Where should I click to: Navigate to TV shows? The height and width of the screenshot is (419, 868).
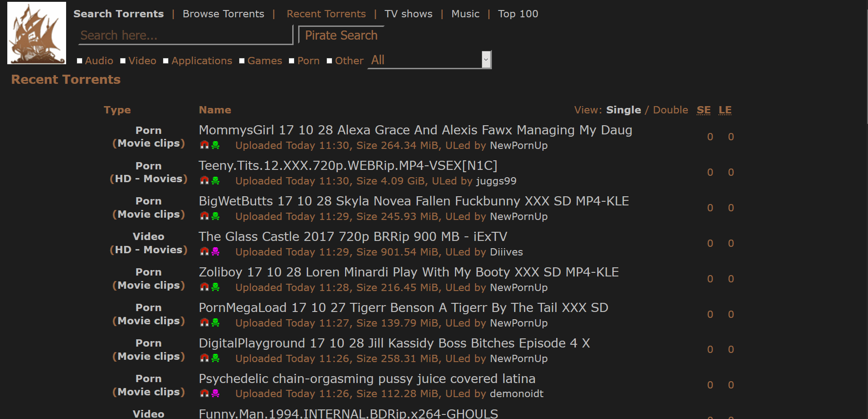408,14
